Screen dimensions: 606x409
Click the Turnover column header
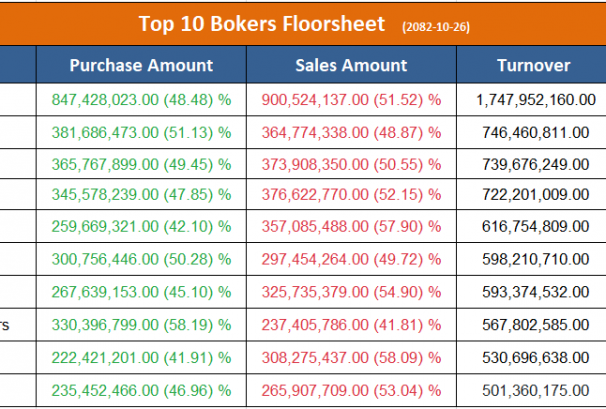(533, 66)
